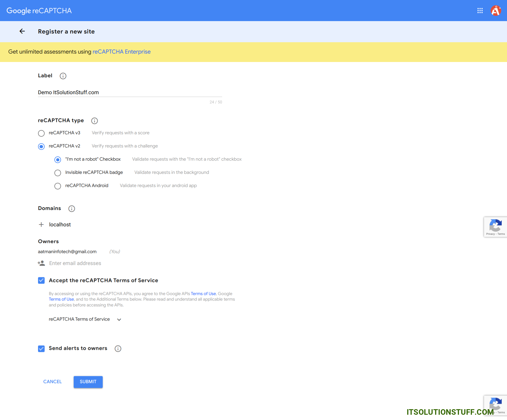This screenshot has height=420, width=507.
Task: Uncheck Accept the reCAPTCHA Terms of Service
Action: tap(41, 280)
